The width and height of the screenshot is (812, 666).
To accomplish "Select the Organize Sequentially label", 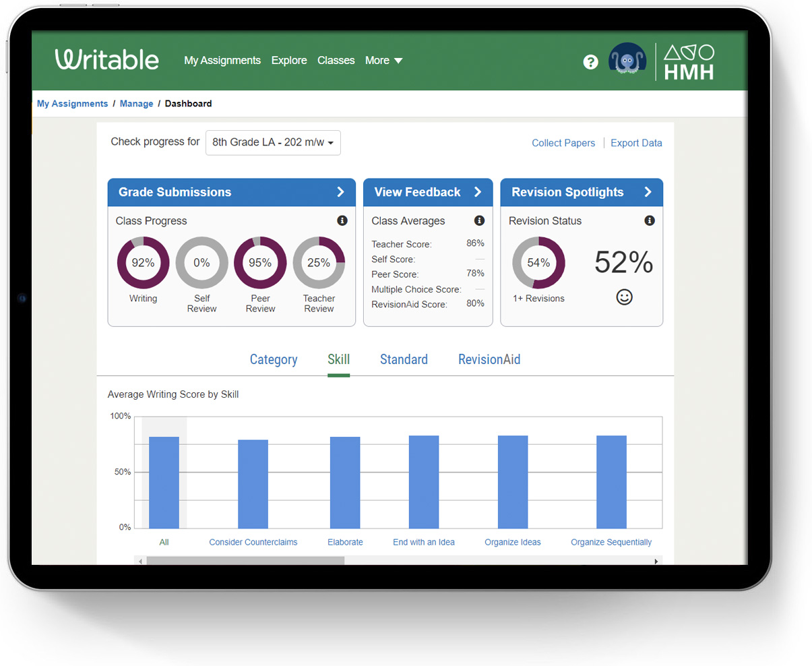I will pos(611,542).
